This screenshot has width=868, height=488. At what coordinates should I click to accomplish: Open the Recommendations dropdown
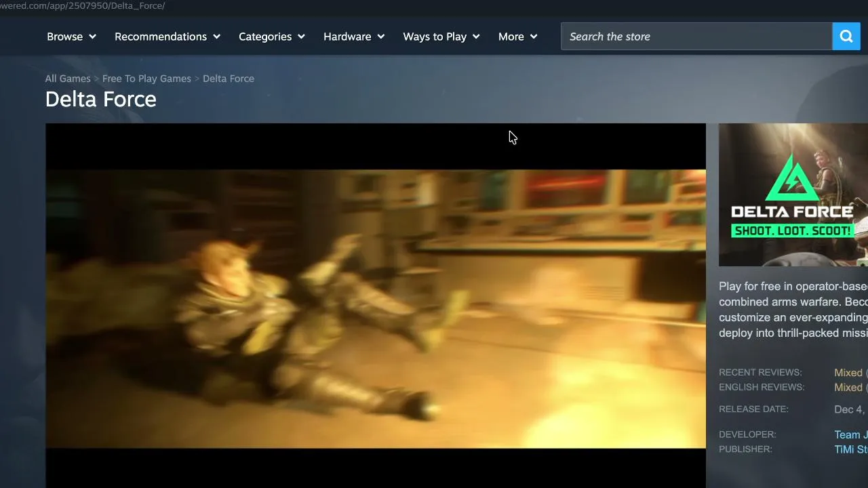(167, 37)
